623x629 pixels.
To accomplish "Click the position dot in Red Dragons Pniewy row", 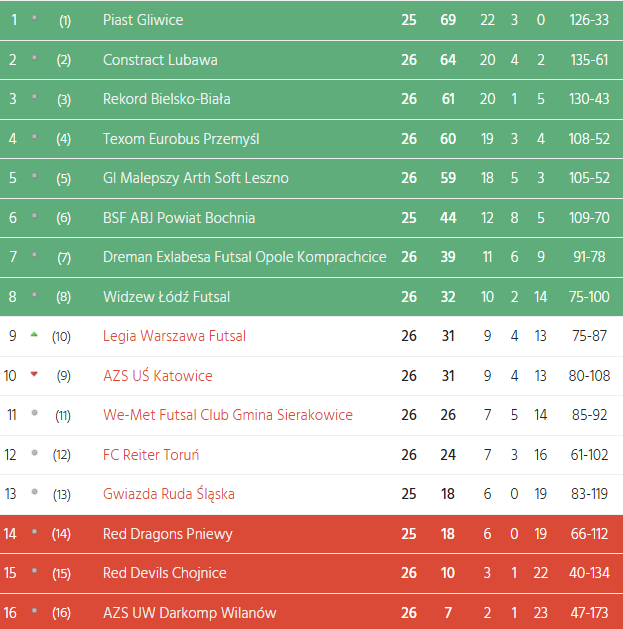I will pyautogui.click(x=34, y=532).
